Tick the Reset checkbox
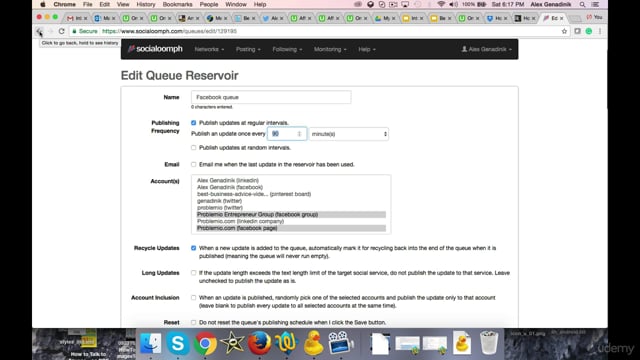This screenshot has height=360, width=640. [193, 322]
